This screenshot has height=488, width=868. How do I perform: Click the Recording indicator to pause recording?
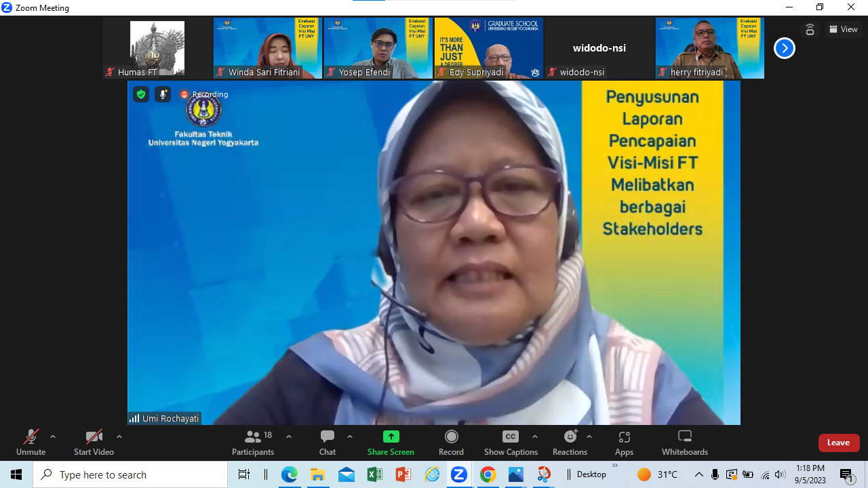[203, 94]
